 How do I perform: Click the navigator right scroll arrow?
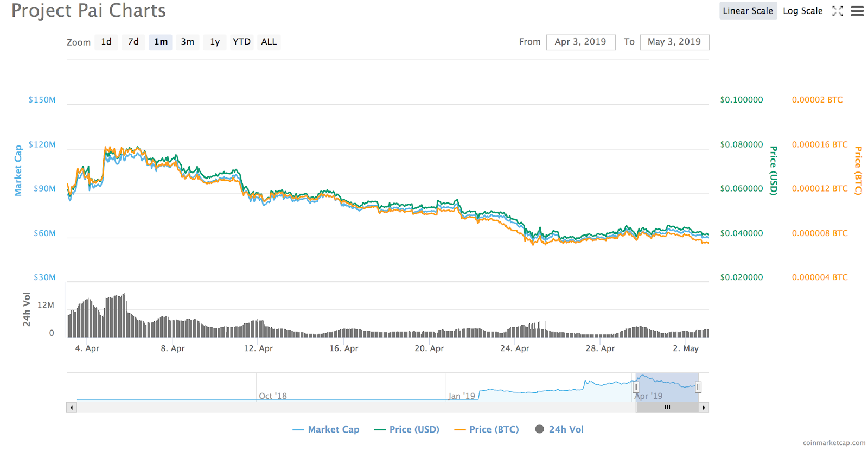[x=704, y=407]
